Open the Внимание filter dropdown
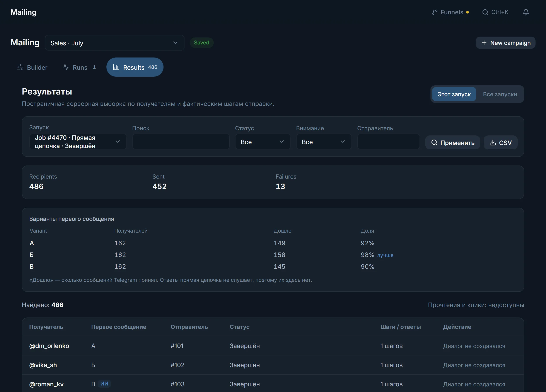The image size is (546, 392). coord(324,142)
